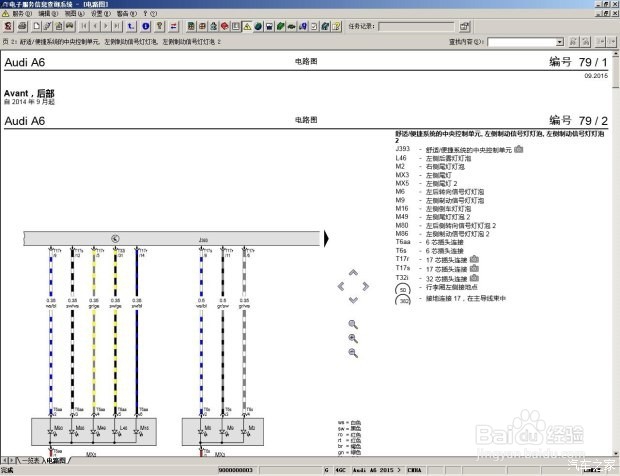Click the binoculars search toolbar icon
Image resolution: width=620 pixels, height=476 pixels.
[x=70, y=26]
